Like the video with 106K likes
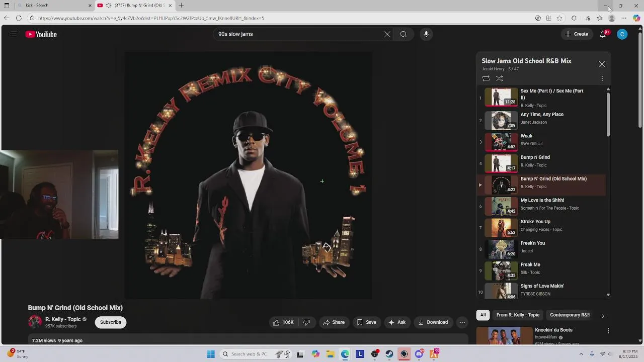 click(283, 322)
